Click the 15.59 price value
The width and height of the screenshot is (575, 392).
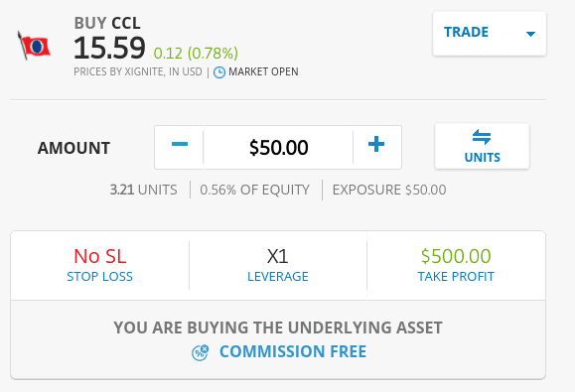[x=109, y=48]
